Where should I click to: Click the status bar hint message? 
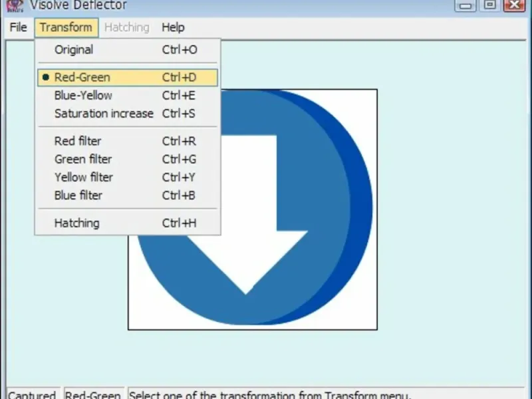[x=270, y=394]
